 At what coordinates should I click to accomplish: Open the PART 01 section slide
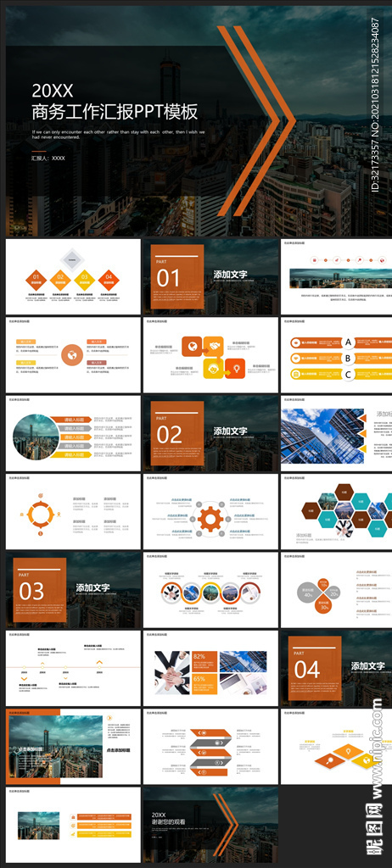click(210, 277)
